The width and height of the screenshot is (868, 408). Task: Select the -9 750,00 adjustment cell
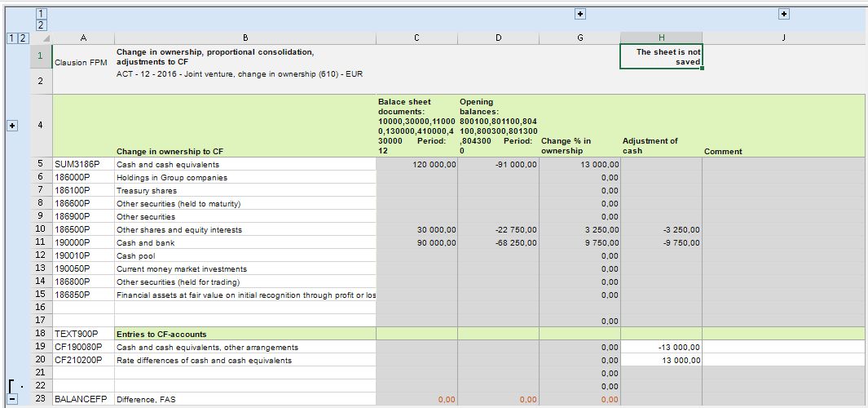pyautogui.click(x=662, y=243)
